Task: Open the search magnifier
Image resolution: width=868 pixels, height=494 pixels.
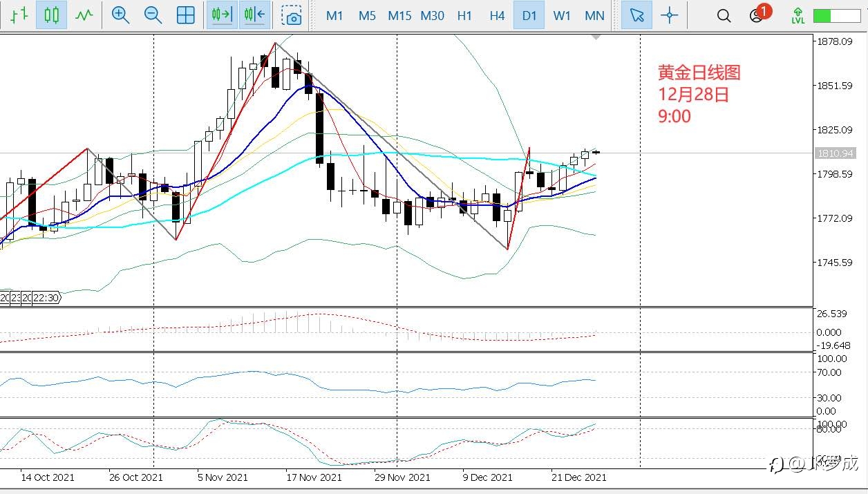Action: coord(724,15)
